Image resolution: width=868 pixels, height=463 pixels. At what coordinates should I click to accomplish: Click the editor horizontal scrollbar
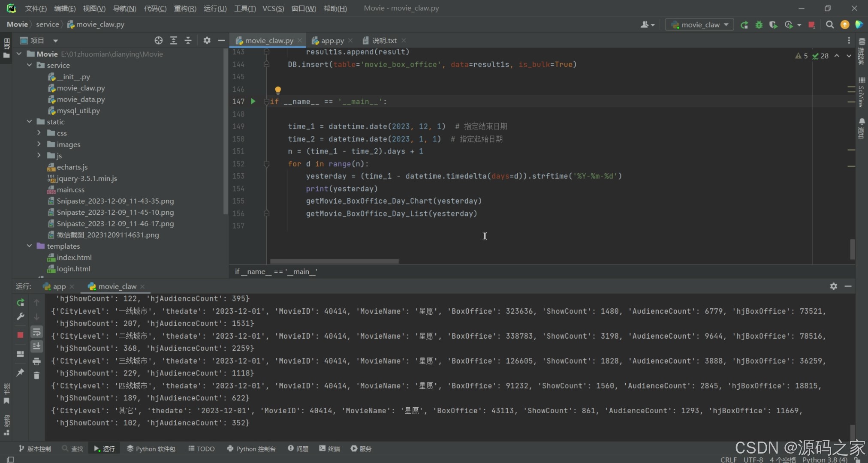coord(334,261)
